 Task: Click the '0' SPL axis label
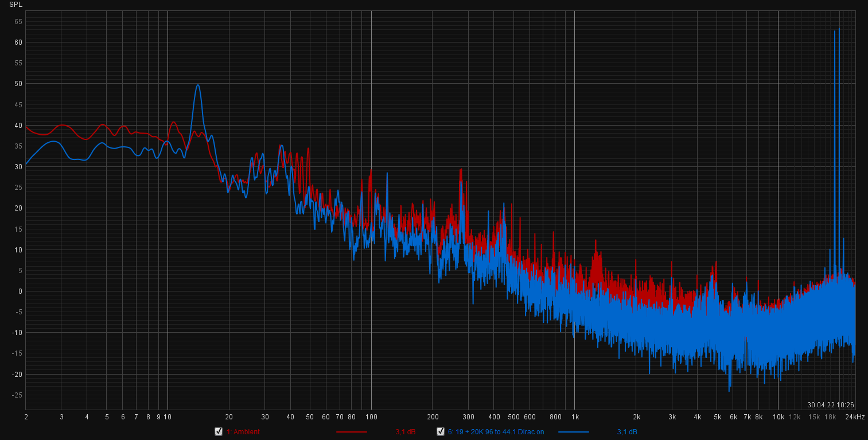pos(20,291)
